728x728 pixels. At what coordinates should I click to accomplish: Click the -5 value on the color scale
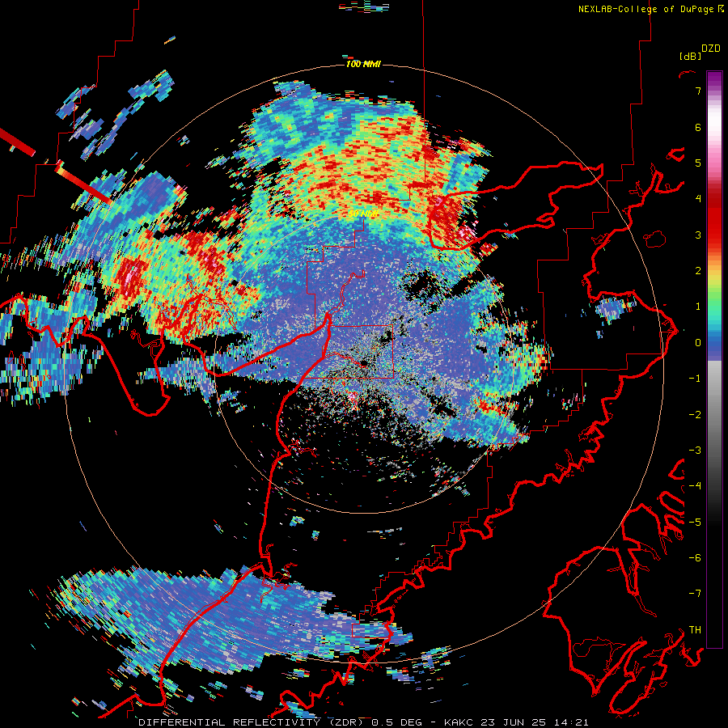695,523
